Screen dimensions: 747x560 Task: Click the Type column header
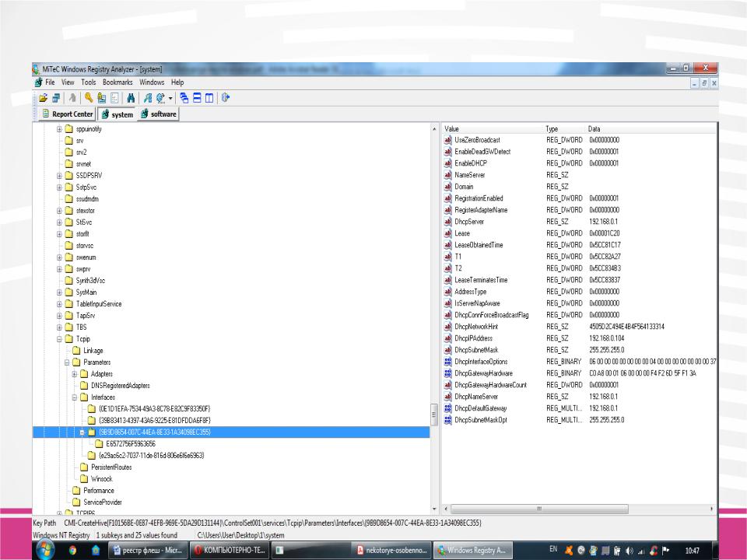[564, 129]
